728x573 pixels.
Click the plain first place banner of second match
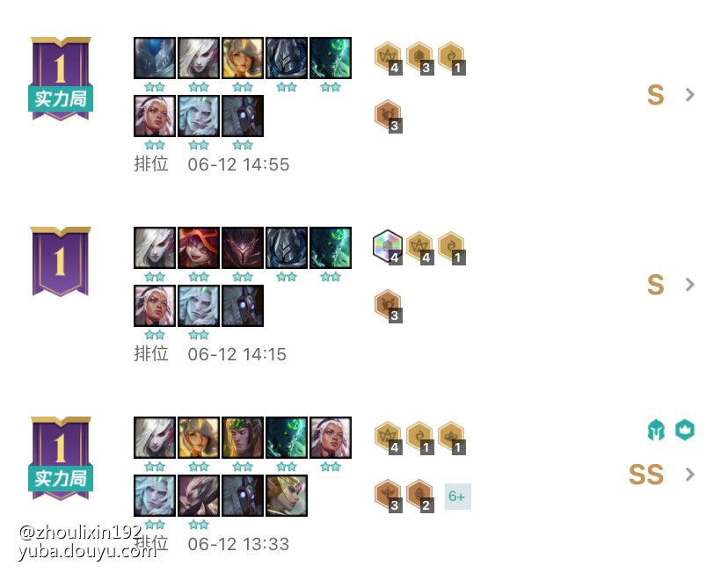pos(61,261)
